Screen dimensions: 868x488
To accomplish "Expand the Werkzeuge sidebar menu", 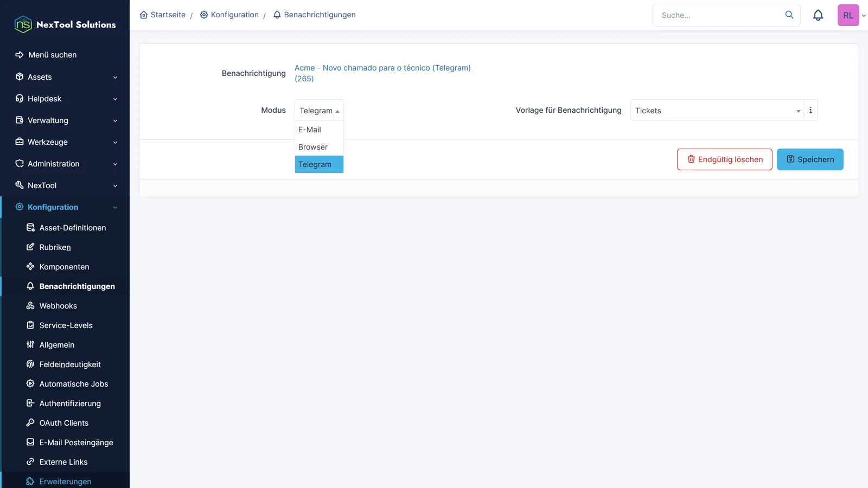I will point(65,142).
